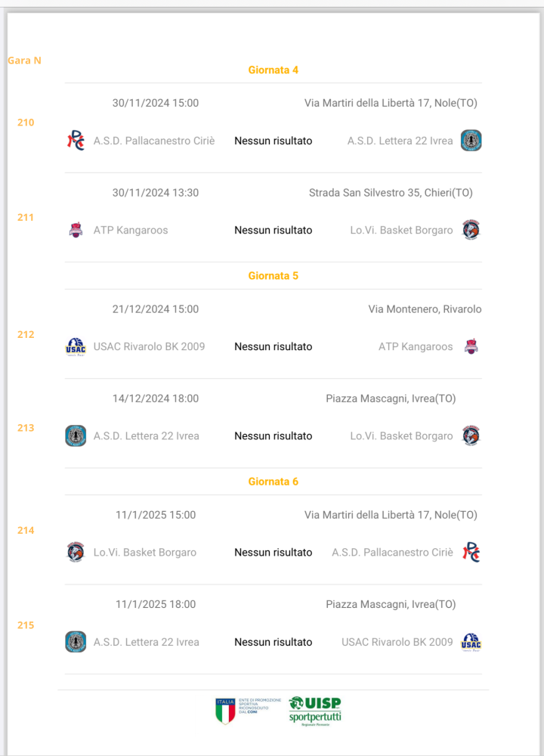Image resolution: width=544 pixels, height=756 pixels.
Task: Click Lettera 22 Ivrea logo in game 210
Action: pyautogui.click(x=471, y=141)
